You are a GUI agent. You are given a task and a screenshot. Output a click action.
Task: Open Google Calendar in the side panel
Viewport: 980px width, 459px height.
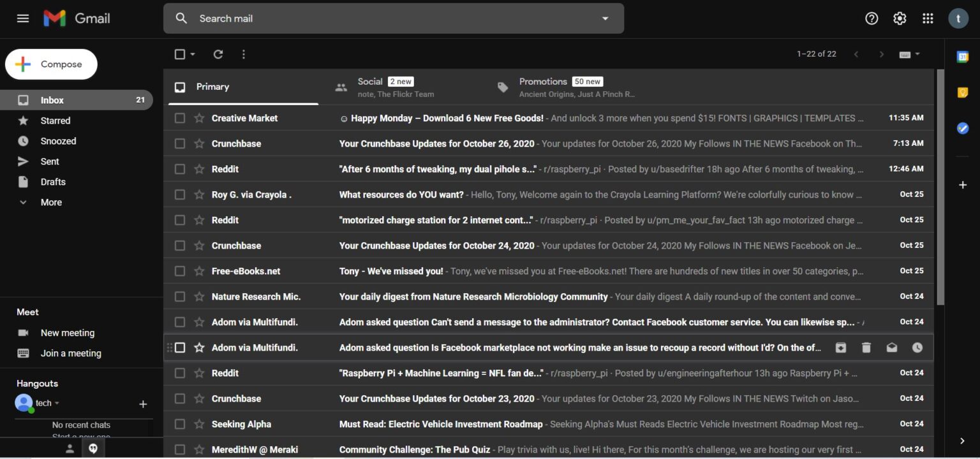pos(963,57)
